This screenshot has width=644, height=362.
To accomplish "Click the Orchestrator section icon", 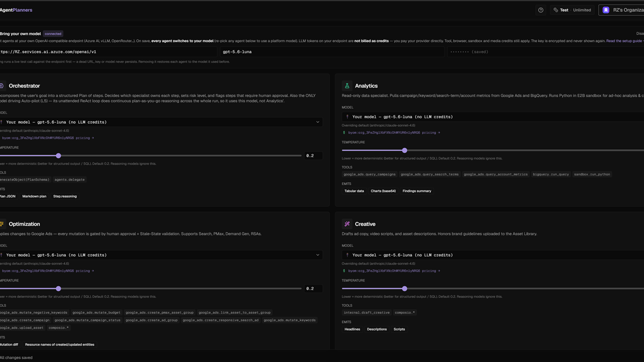I will click(x=2, y=85).
